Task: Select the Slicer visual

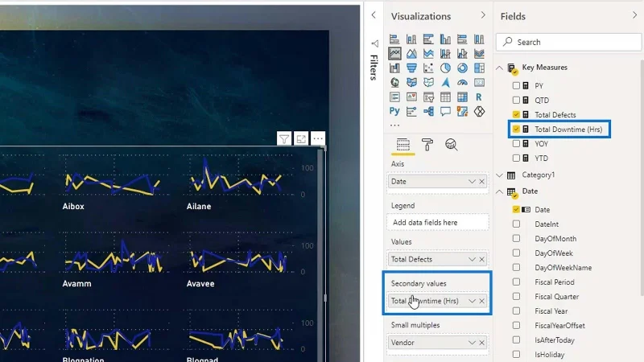Action: coord(428,97)
